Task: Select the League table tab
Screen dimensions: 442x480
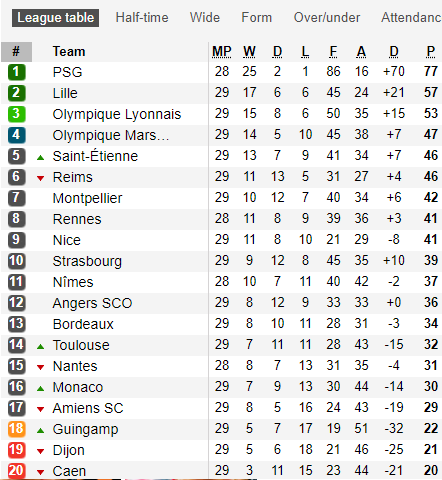Action: pos(55,18)
